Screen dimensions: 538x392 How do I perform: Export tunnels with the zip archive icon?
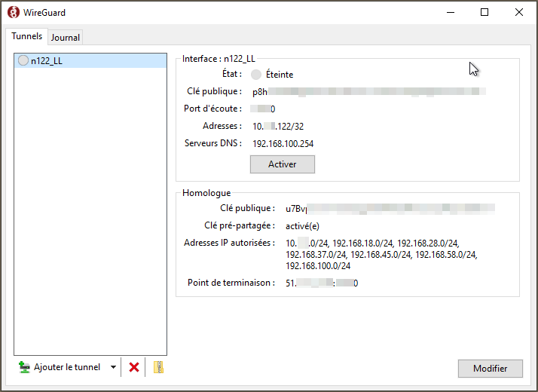[157, 367]
